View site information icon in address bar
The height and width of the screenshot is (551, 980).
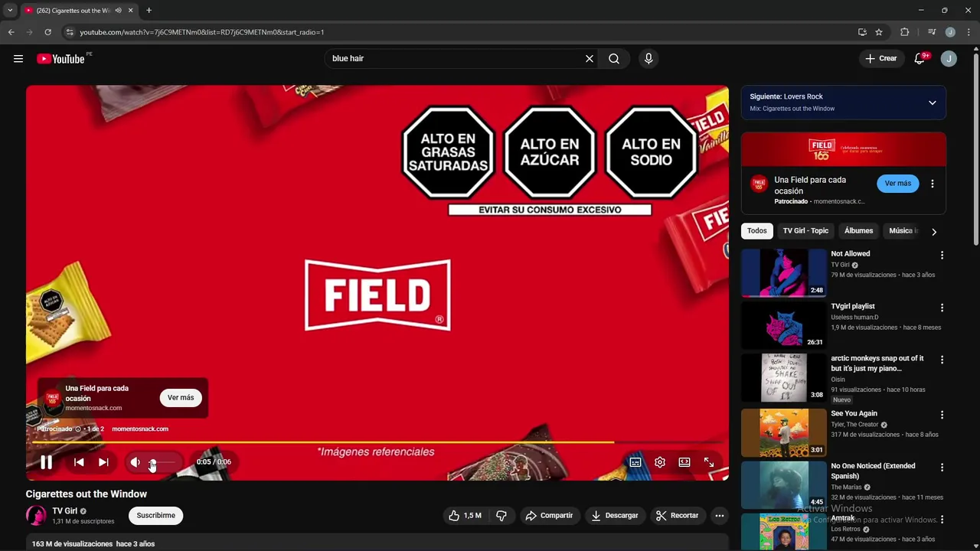[x=70, y=32]
